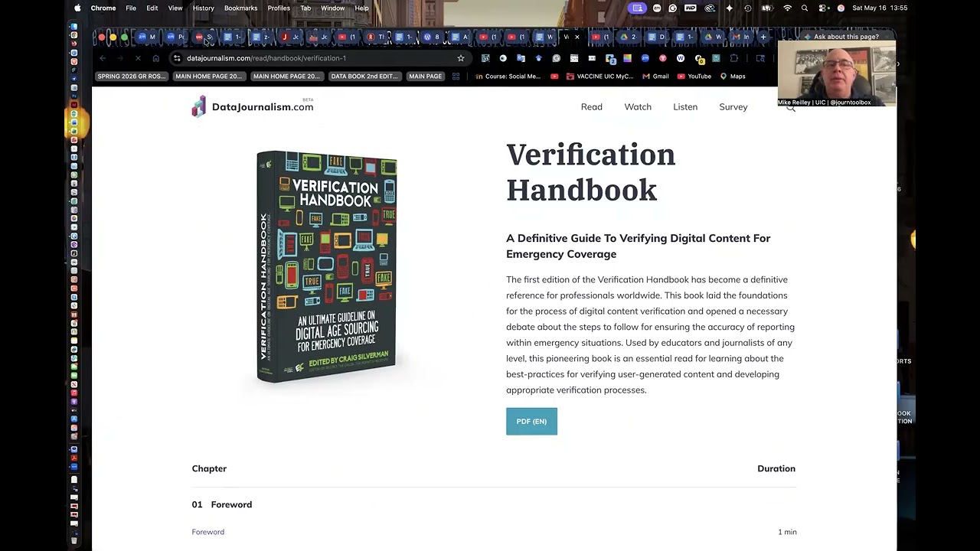Open the bookmark apps grid icon

(456, 77)
